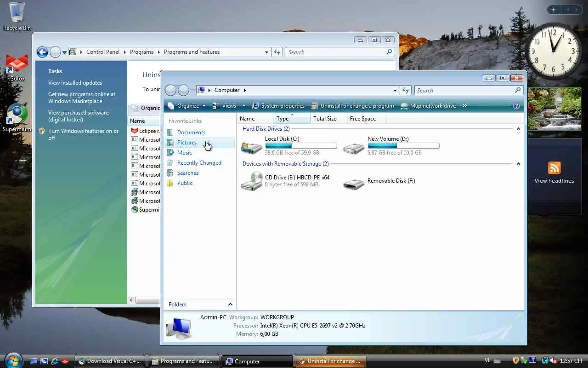588x368 pixels.
Task: Click the RSS feed icon in sidebar gadget
Action: point(554,168)
